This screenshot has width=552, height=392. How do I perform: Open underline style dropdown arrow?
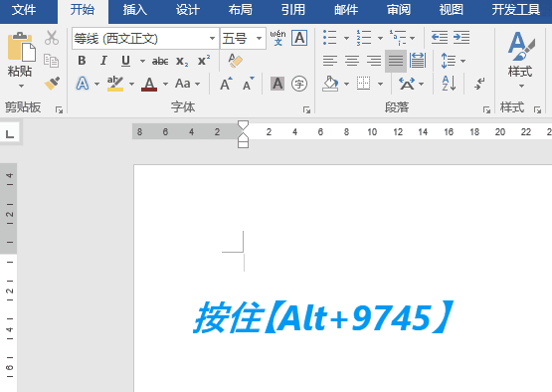click(x=142, y=61)
